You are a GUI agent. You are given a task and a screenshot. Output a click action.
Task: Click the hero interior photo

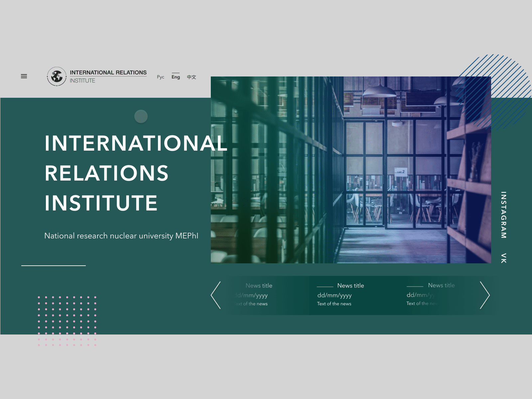pyautogui.click(x=351, y=170)
